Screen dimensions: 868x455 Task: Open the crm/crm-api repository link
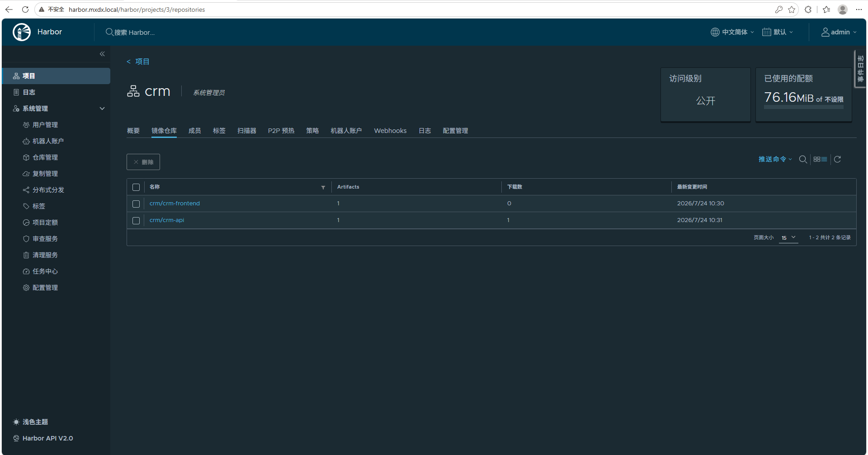[x=167, y=220]
